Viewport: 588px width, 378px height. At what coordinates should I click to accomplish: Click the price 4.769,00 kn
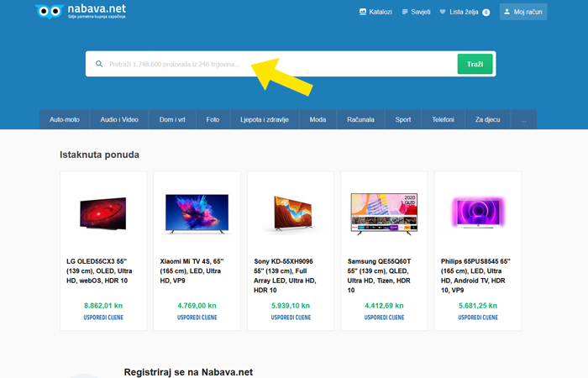coord(197,306)
